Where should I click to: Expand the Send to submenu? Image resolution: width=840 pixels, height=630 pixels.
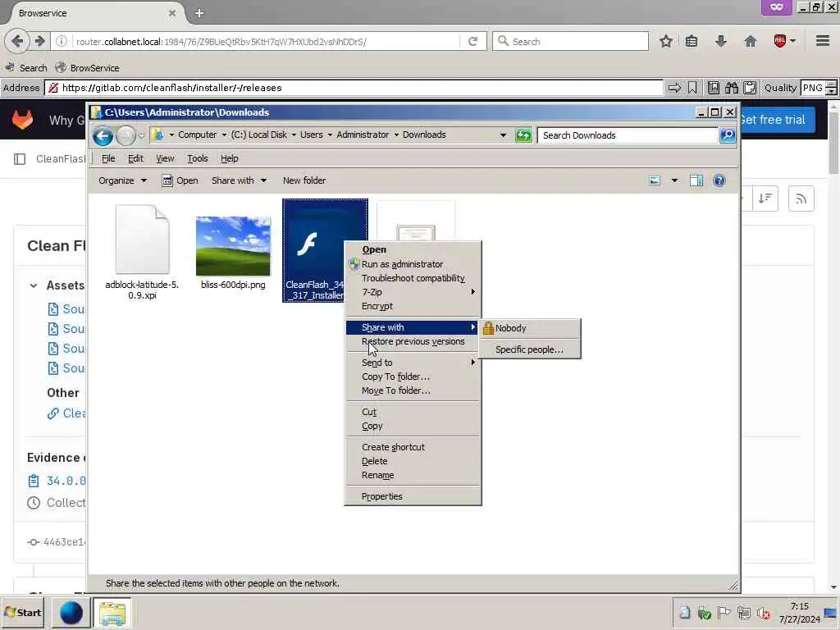coord(413,363)
